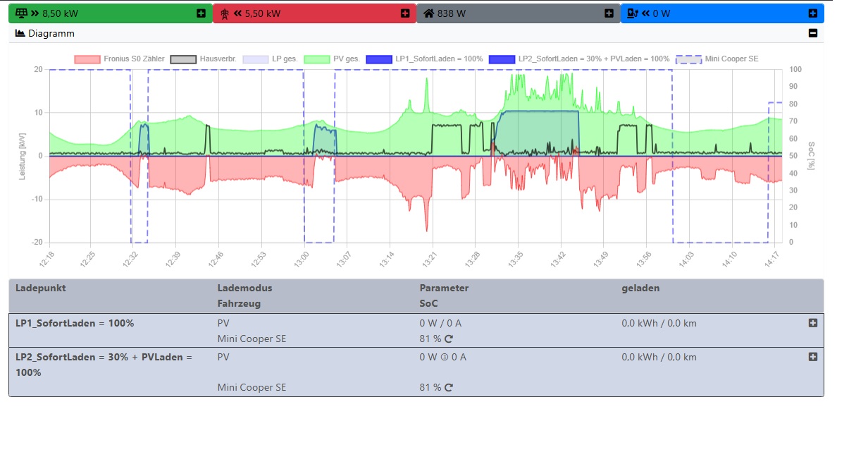
Task: Refresh the SoC in the LP2_SofortLaden row
Action: [448, 387]
